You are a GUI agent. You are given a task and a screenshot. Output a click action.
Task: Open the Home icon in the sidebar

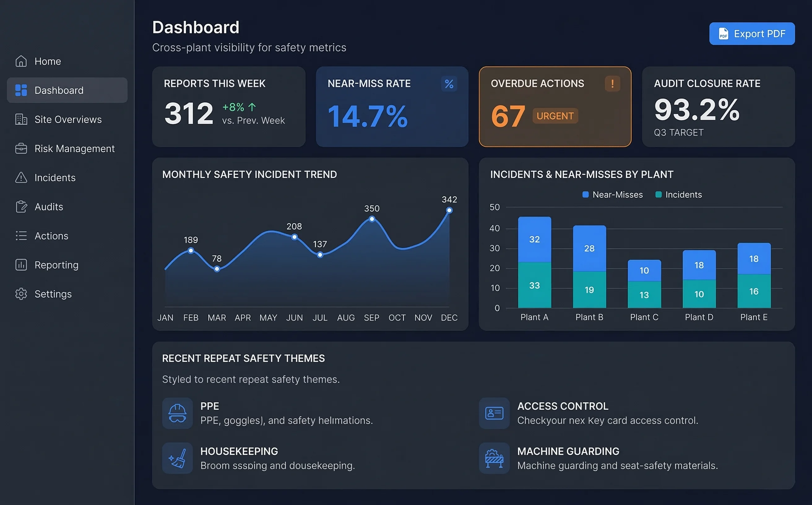pos(21,61)
